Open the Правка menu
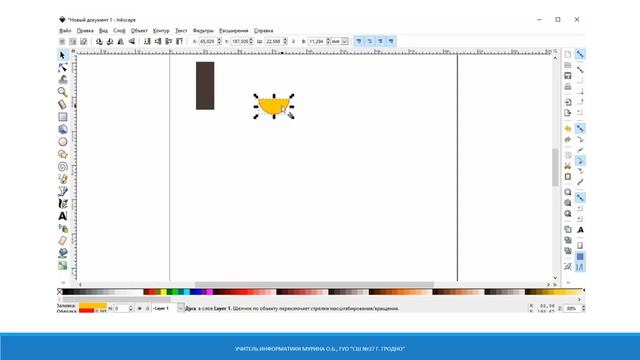640x360 pixels. coord(85,31)
